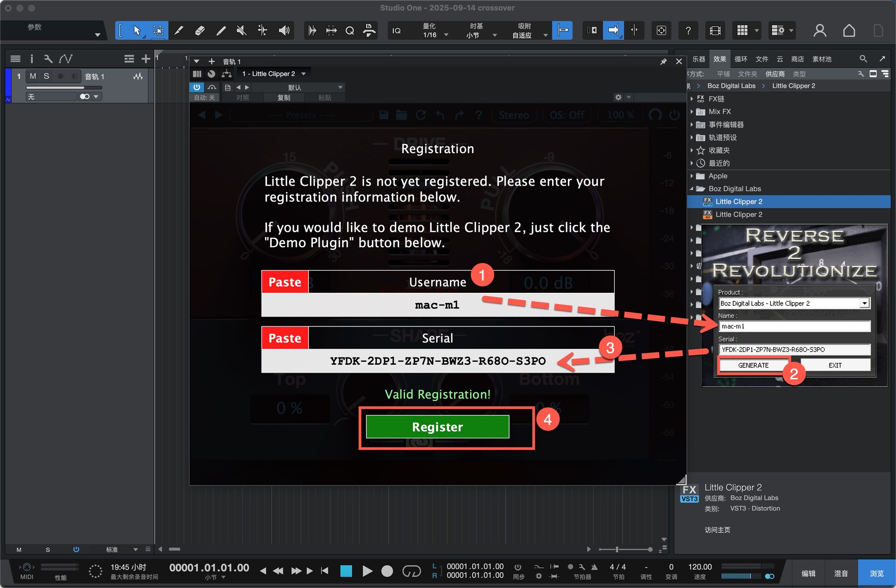Viewport: 896px width, 588px height.
Task: Click Paste next to Serial
Action: 285,338
